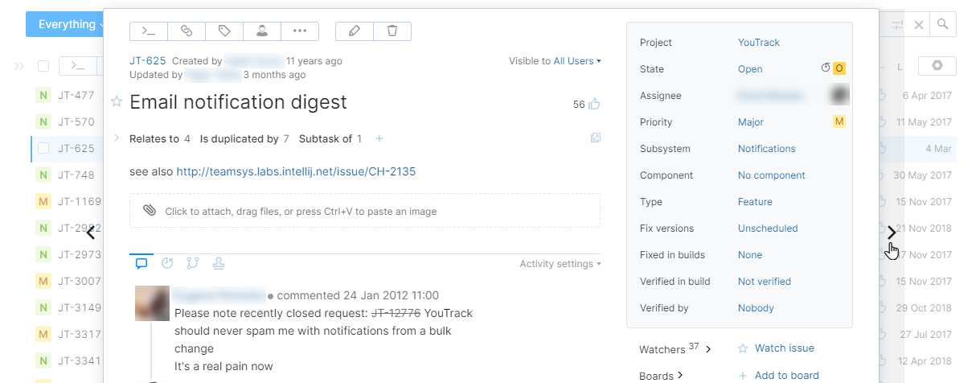Give a thumbs up vote to the issue
This screenshot has height=383, width=980.
coord(595,104)
